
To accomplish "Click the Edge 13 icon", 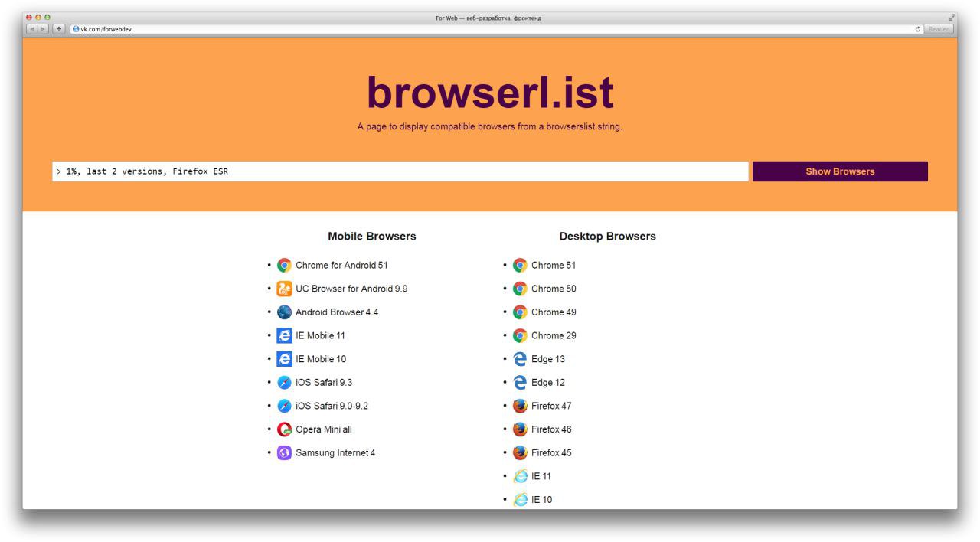I will [x=520, y=359].
